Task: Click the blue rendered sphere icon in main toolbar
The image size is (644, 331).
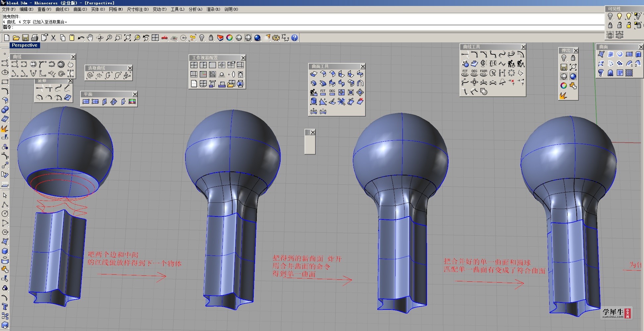Action: tap(257, 38)
